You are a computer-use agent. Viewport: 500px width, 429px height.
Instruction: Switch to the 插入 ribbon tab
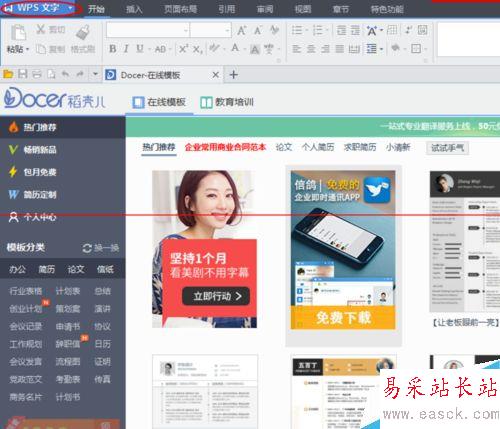tap(134, 9)
